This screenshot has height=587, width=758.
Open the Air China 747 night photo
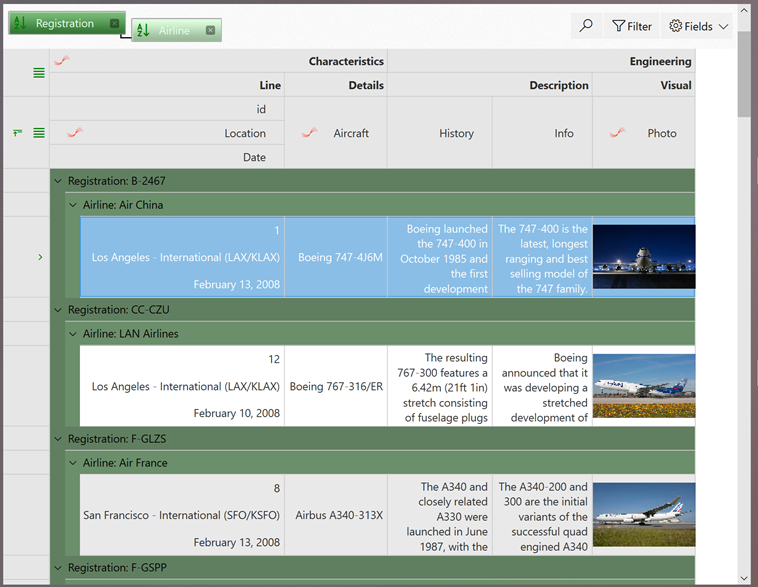click(x=644, y=257)
